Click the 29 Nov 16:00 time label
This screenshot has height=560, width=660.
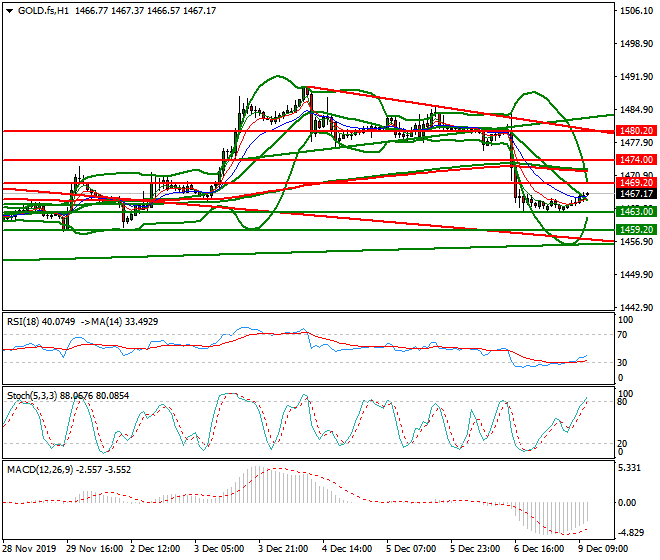[95, 549]
